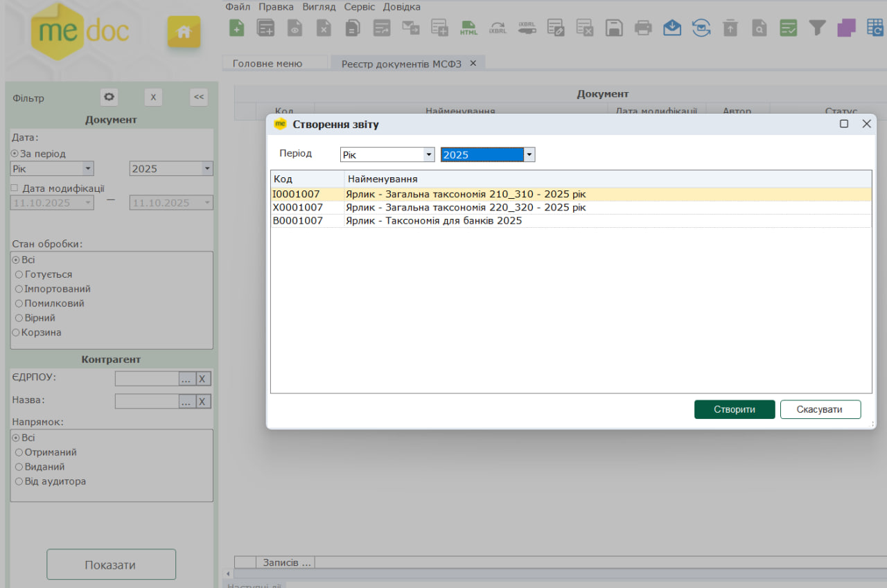Open the yellow home button
Screen dimensions: 887x588
(x=184, y=32)
